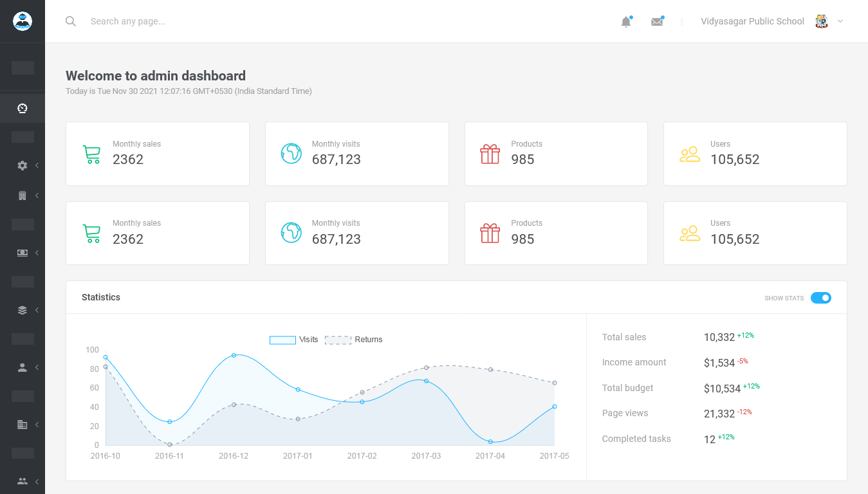
Task: Turn off the Show Stats switch
Action: point(821,298)
